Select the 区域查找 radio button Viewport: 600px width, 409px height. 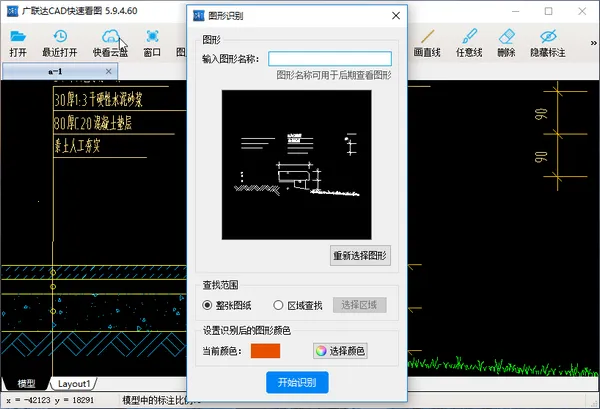(x=278, y=305)
